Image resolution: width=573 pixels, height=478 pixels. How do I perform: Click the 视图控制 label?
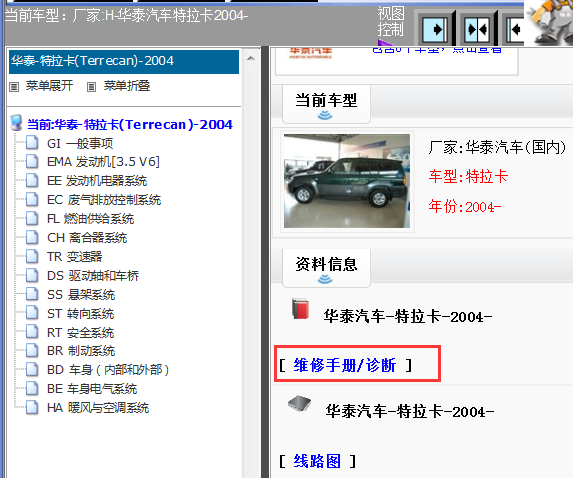click(391, 22)
